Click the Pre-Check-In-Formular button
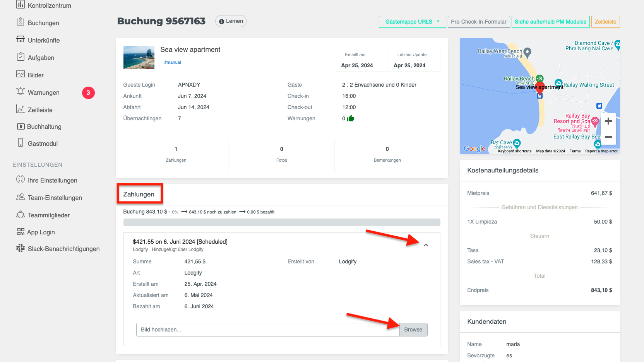The width and height of the screenshot is (644, 362). click(478, 22)
